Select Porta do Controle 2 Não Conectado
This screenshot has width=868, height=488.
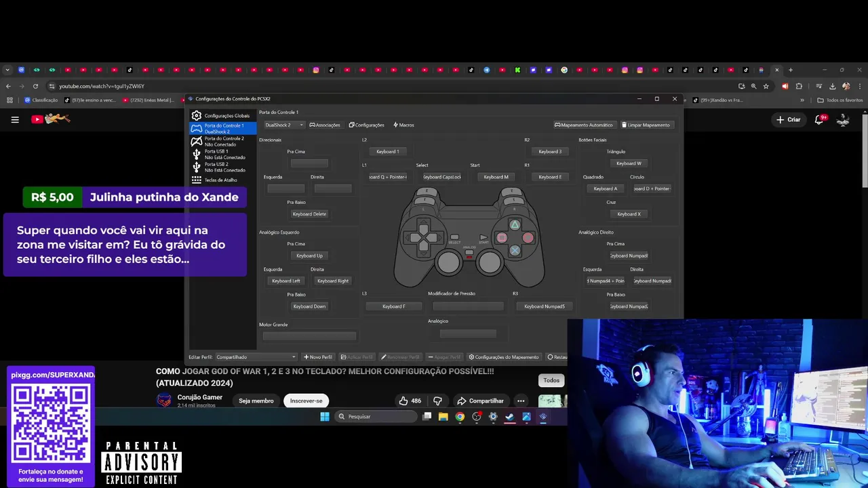tap(221, 141)
